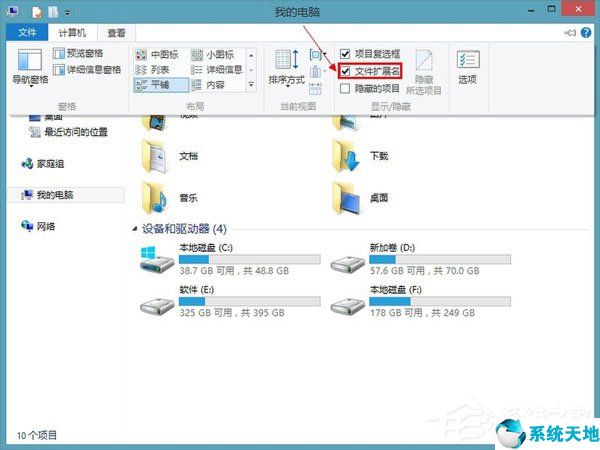Image resolution: width=600 pixels, height=450 pixels.
Task: Move the layout gallery up one row
Action: tap(251, 56)
